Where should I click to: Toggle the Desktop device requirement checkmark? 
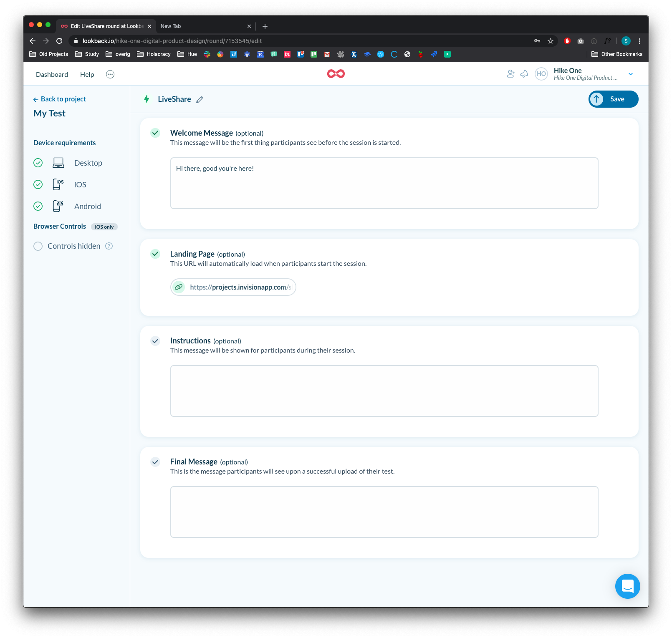[38, 163]
